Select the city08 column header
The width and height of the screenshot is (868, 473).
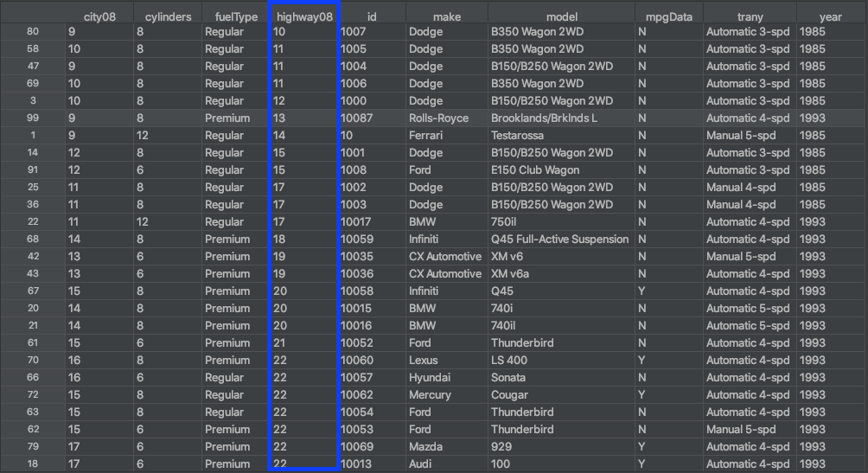point(99,16)
